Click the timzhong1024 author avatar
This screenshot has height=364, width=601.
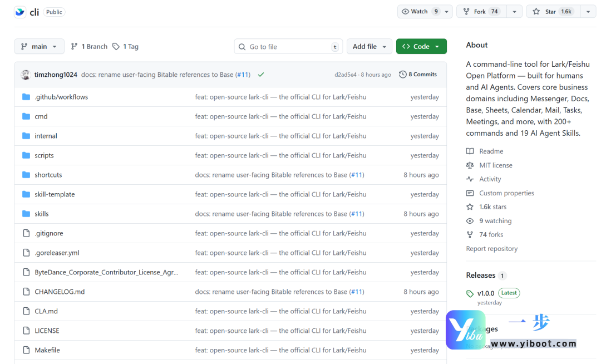(x=25, y=75)
